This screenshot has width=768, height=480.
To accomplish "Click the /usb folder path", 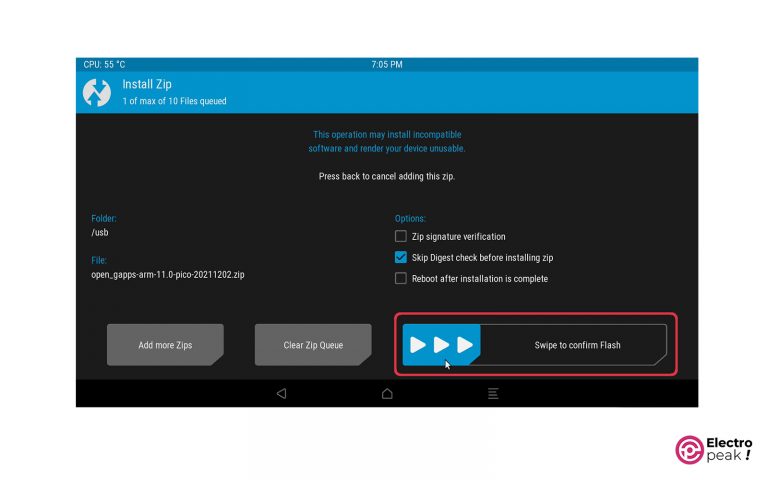I will [100, 232].
